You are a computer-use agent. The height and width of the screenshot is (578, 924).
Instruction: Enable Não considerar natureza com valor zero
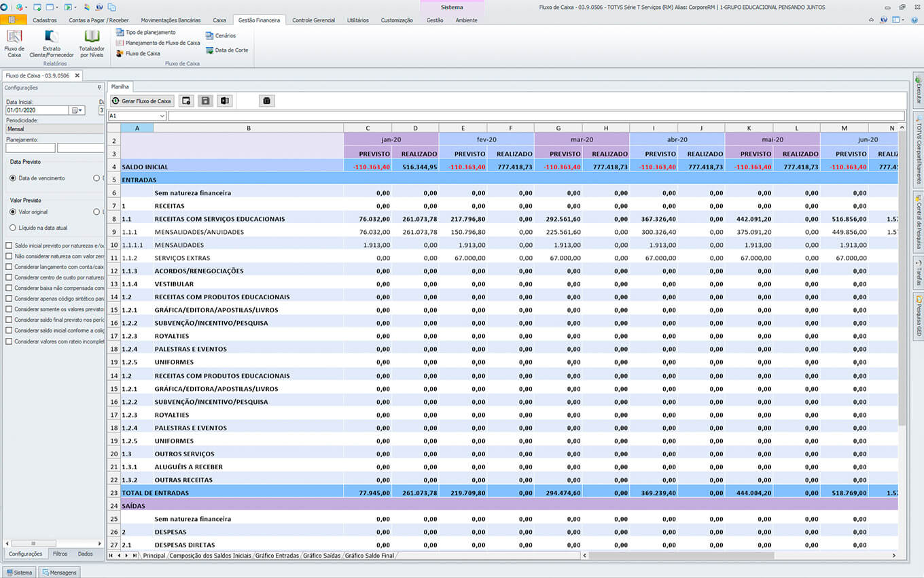tap(9, 256)
